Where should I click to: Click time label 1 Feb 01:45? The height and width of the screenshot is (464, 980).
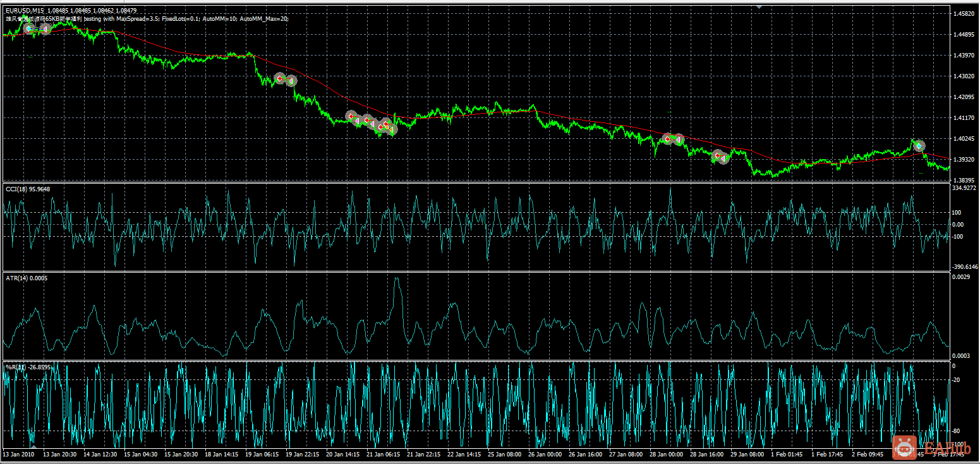coord(787,454)
